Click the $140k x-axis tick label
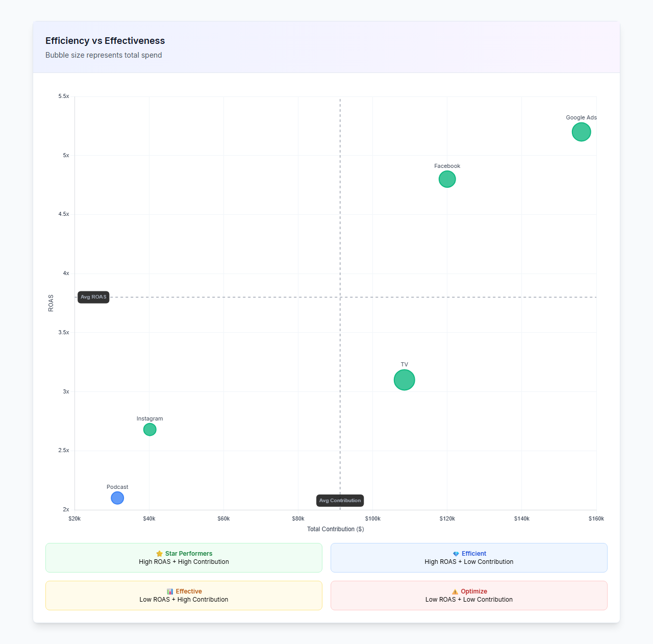This screenshot has height=644, width=653. click(522, 518)
